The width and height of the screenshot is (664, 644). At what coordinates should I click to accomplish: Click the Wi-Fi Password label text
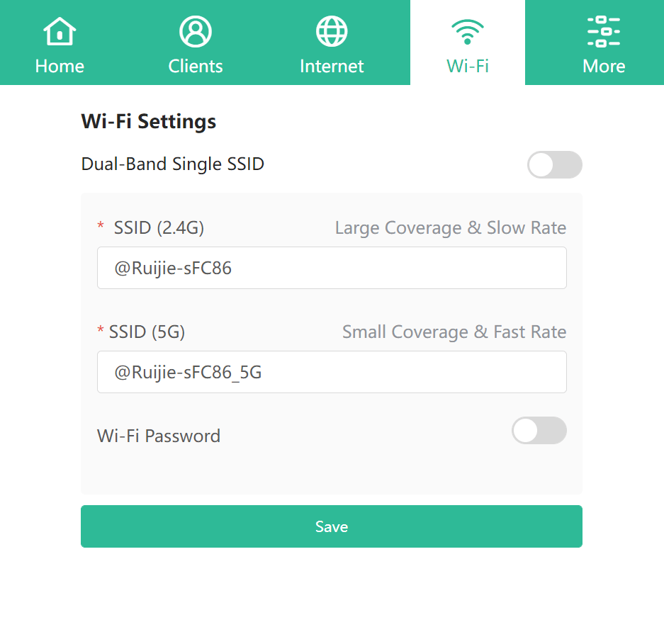(x=159, y=436)
